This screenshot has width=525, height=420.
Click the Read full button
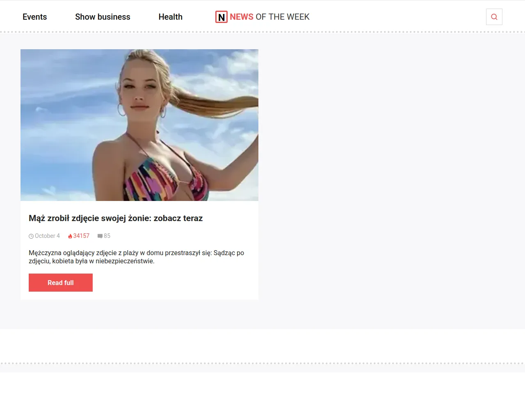(x=61, y=283)
